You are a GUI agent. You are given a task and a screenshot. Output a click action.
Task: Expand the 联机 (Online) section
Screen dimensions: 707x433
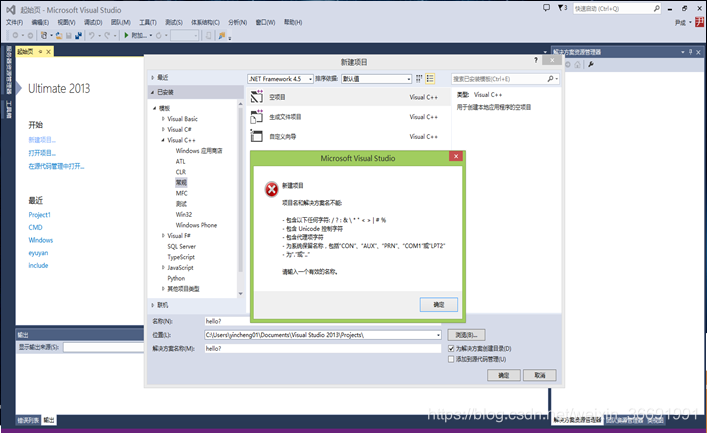(152, 305)
